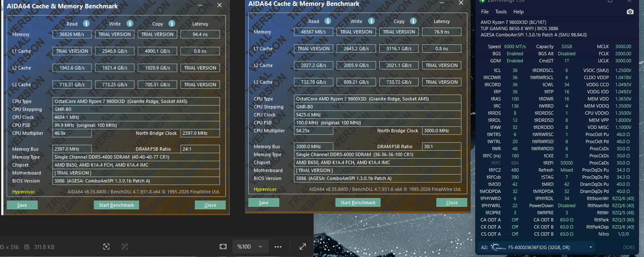Click the text recognition icon in image viewer
This screenshot has width=644, height=257.
[x=125, y=247]
